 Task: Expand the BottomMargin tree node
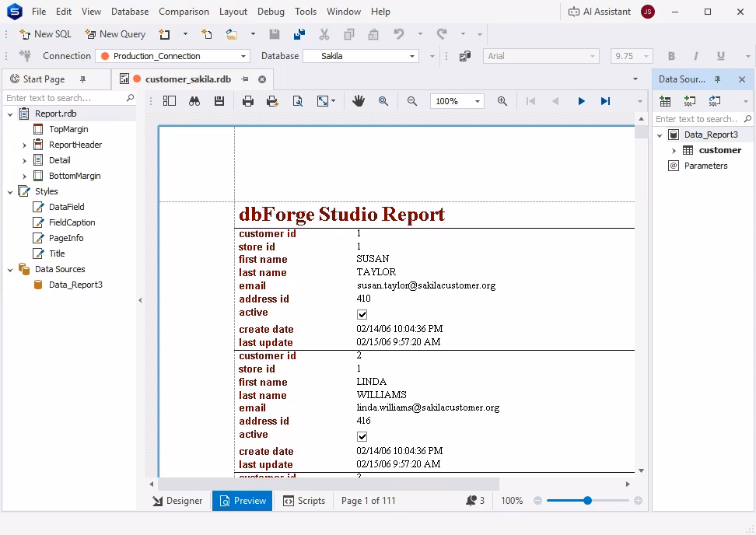coord(24,177)
